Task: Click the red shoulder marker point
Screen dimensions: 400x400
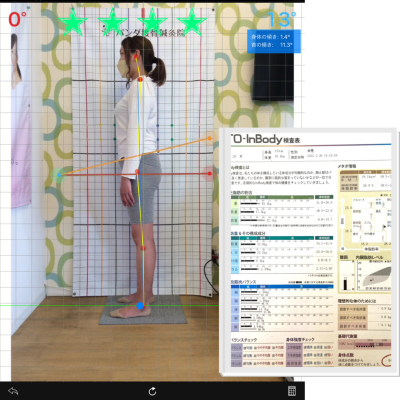Action: 140,79
